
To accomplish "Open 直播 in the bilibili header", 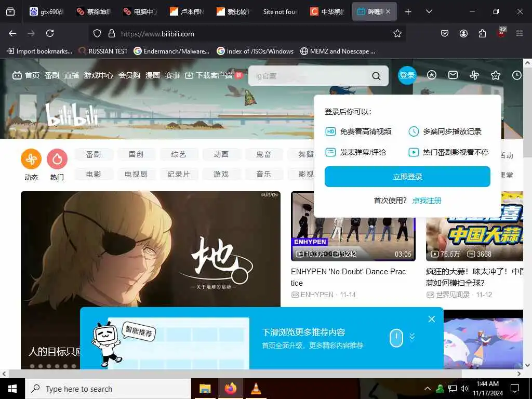I will click(x=72, y=75).
